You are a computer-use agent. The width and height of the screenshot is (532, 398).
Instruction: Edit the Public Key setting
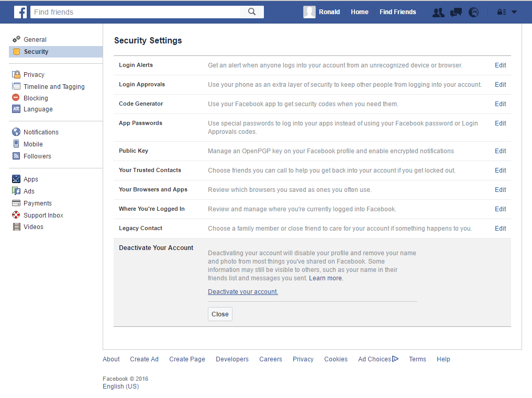click(500, 151)
